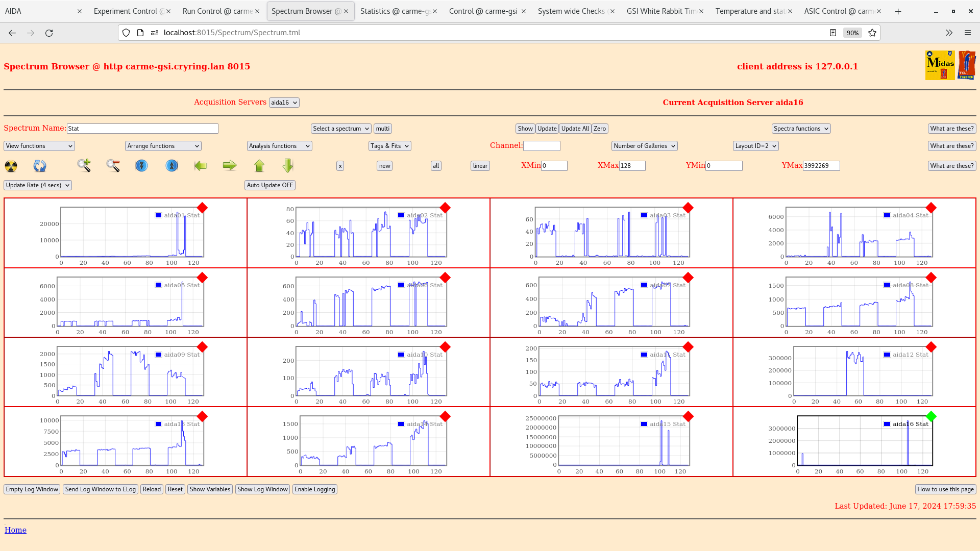Click the radioactive hazard icon
Viewport: 980px width, 551px height.
coord(11,166)
